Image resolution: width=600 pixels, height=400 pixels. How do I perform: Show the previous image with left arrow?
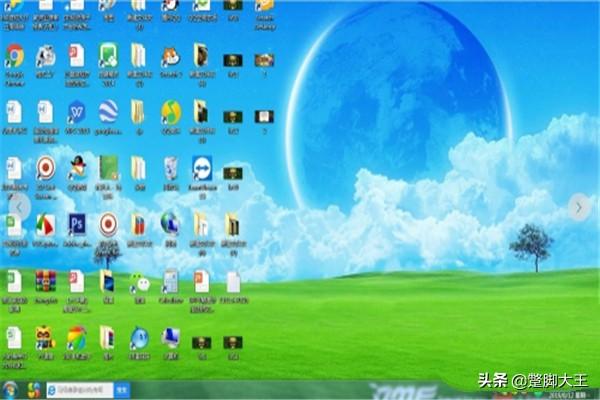(19, 207)
